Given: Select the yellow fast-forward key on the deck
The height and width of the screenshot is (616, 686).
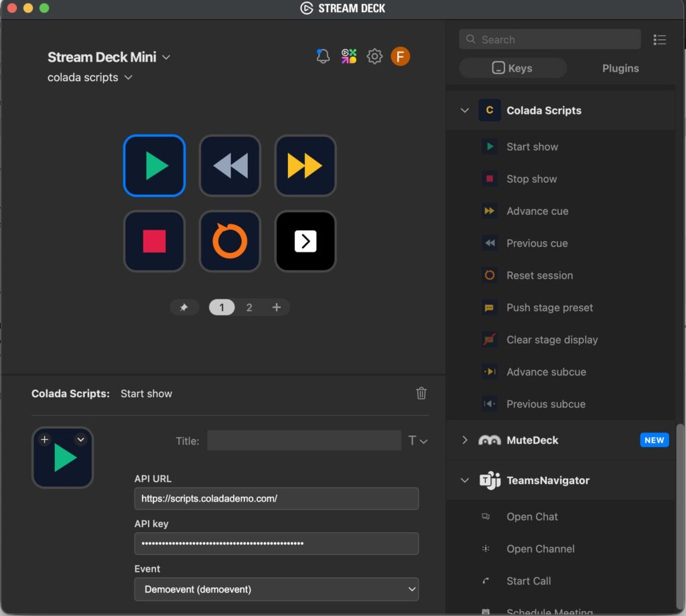Looking at the screenshot, I should [x=305, y=165].
